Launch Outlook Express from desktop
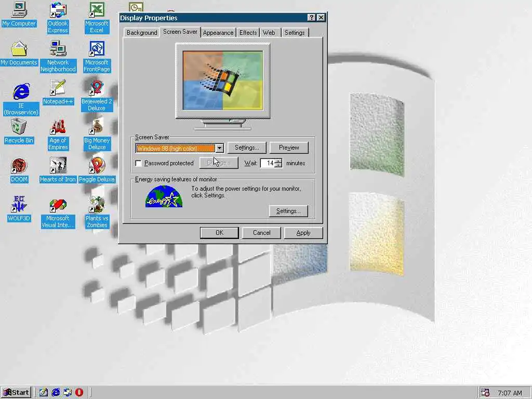532x399 pixels. coord(58,18)
